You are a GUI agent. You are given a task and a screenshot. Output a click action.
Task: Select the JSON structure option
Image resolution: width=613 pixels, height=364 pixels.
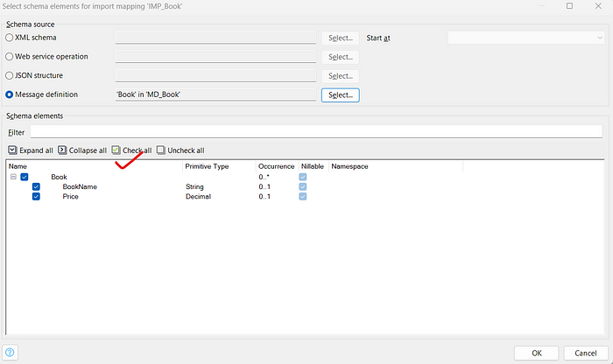point(10,76)
